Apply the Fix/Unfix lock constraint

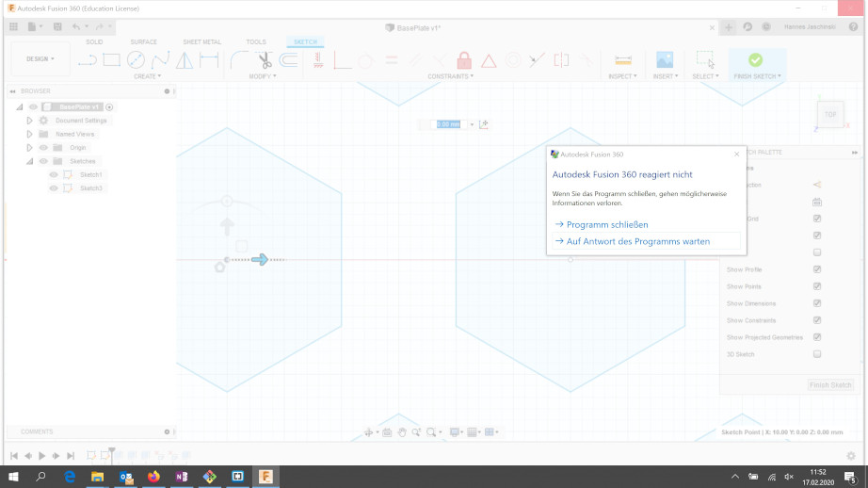[464, 60]
